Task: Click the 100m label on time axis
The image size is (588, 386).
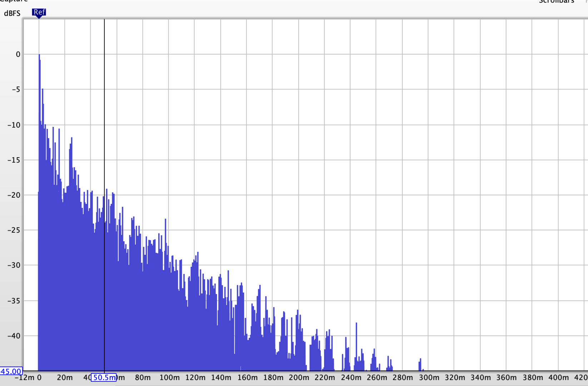Action: (x=169, y=377)
